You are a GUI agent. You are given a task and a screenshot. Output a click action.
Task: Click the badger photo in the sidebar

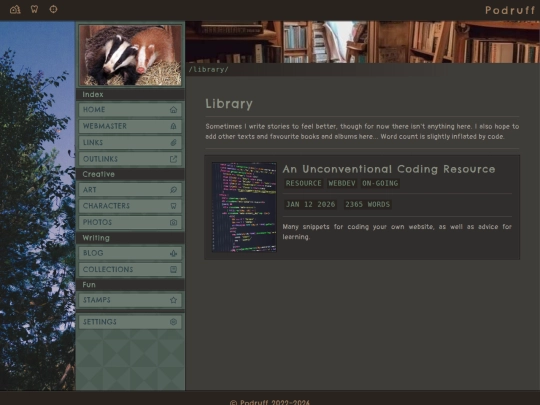point(130,55)
